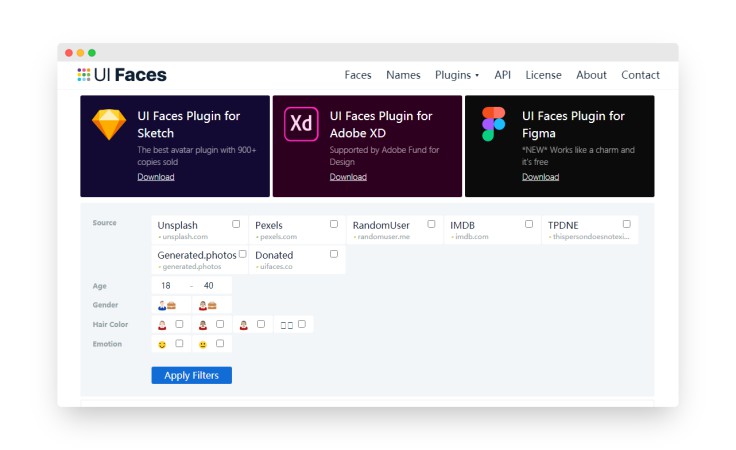Click the Adobe XD icon
This screenshot has height=450, width=736.
pos(301,124)
